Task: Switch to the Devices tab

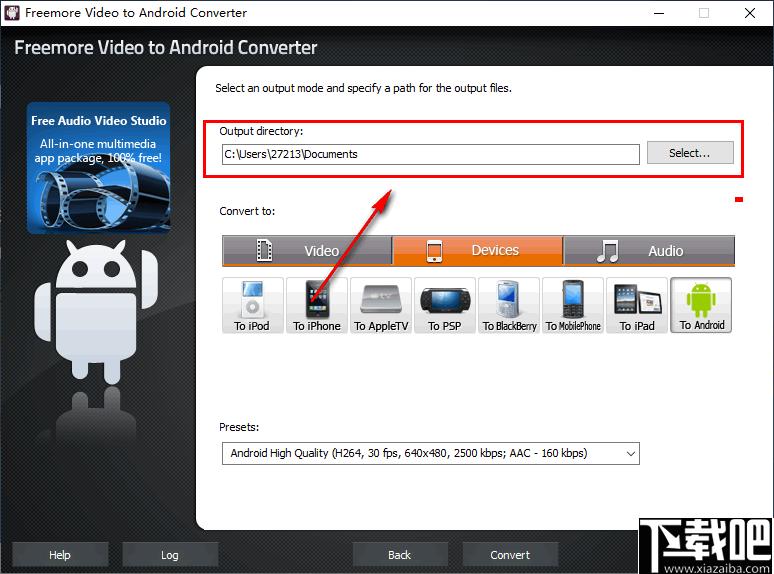Action: pyautogui.click(x=478, y=251)
